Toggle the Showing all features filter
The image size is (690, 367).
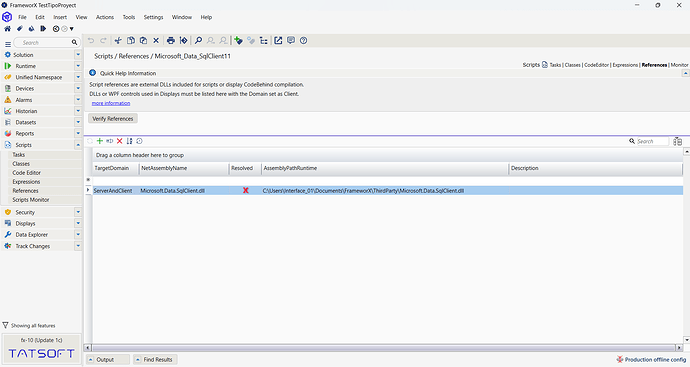coord(29,326)
